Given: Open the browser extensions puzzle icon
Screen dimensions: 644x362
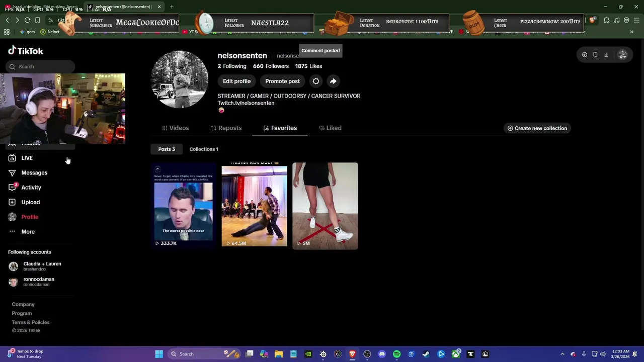Looking at the screenshot, I should (x=606, y=20).
